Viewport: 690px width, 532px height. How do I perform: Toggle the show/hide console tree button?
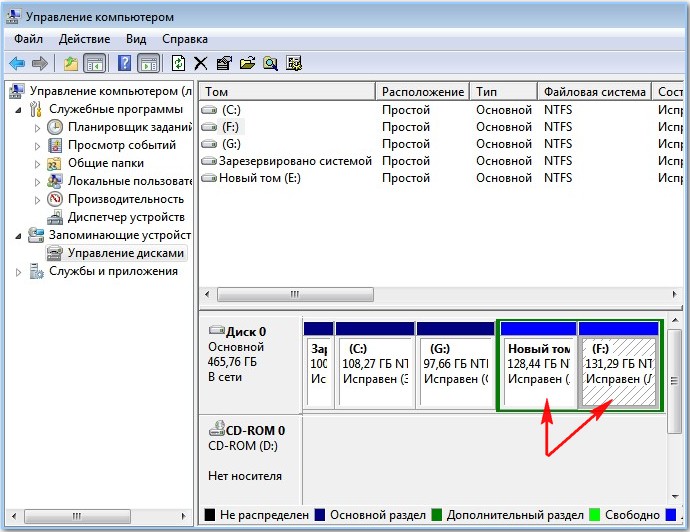click(x=95, y=64)
